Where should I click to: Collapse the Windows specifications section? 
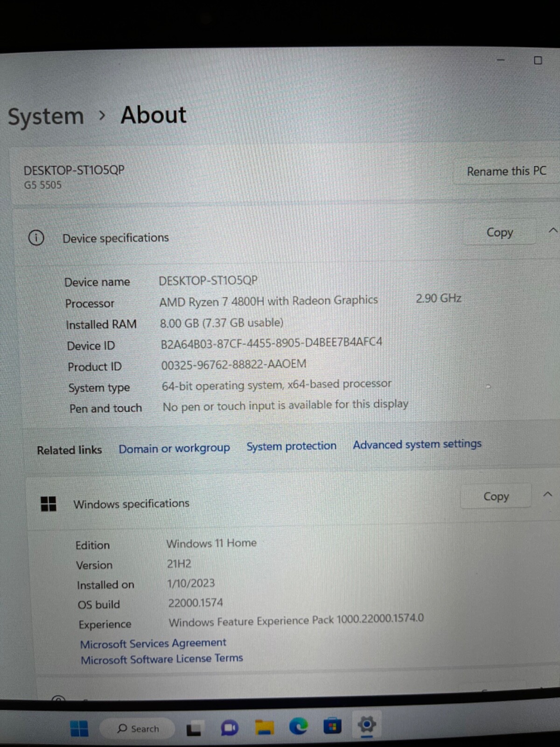tap(548, 494)
